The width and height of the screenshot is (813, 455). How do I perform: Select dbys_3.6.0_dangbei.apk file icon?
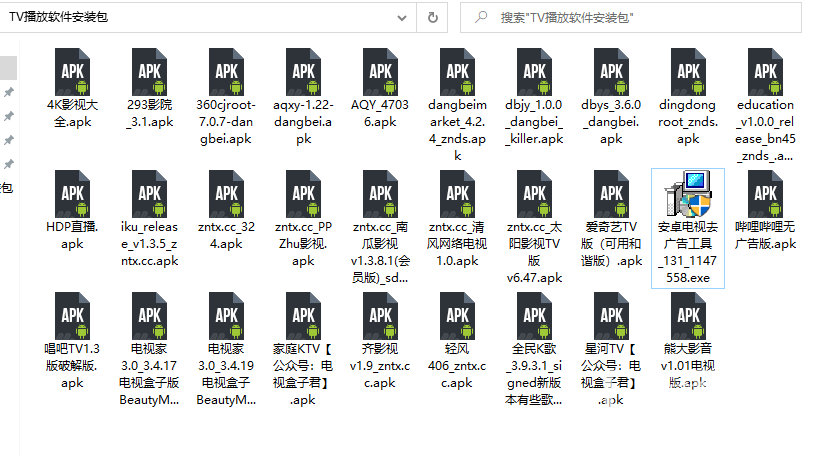pos(611,72)
